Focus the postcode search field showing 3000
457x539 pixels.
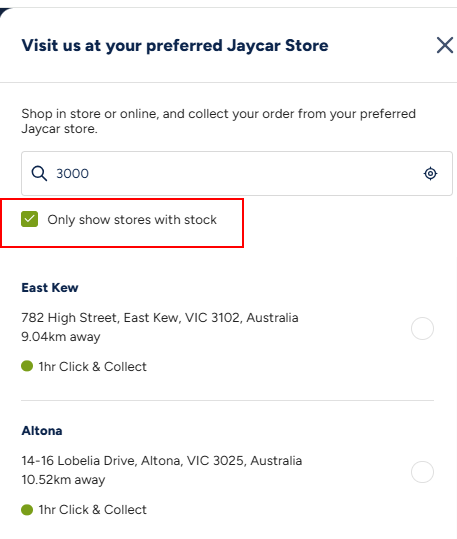237,173
